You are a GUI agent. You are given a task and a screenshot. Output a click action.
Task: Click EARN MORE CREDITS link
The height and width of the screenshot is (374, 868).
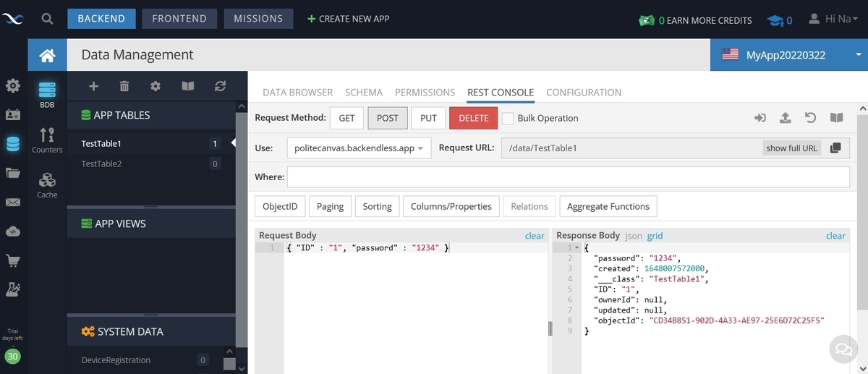(695, 20)
